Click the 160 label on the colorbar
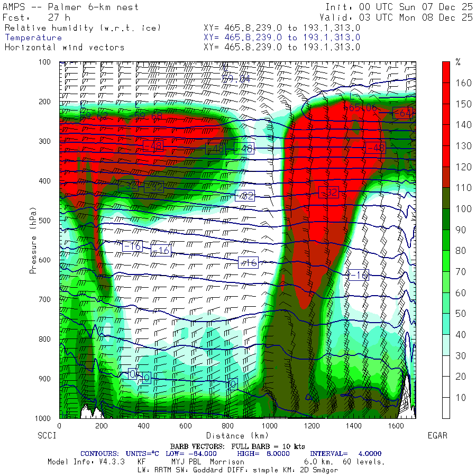 (463, 83)
